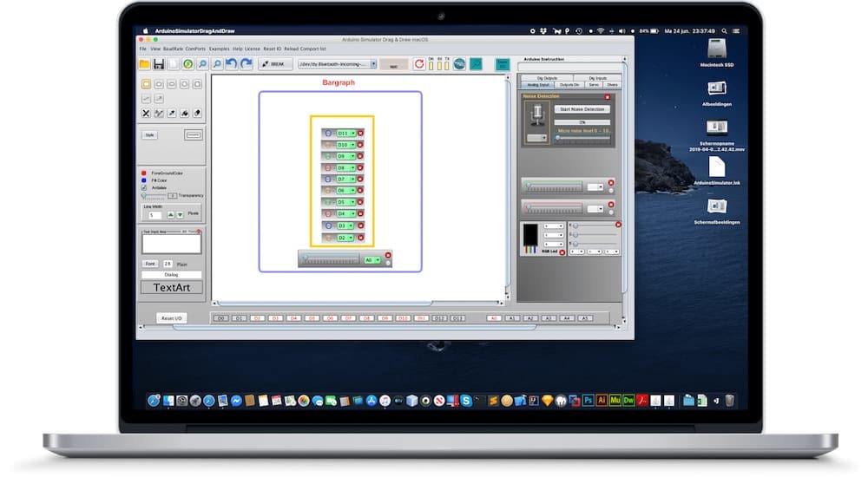Click Start Noise Detection button

[x=582, y=109]
